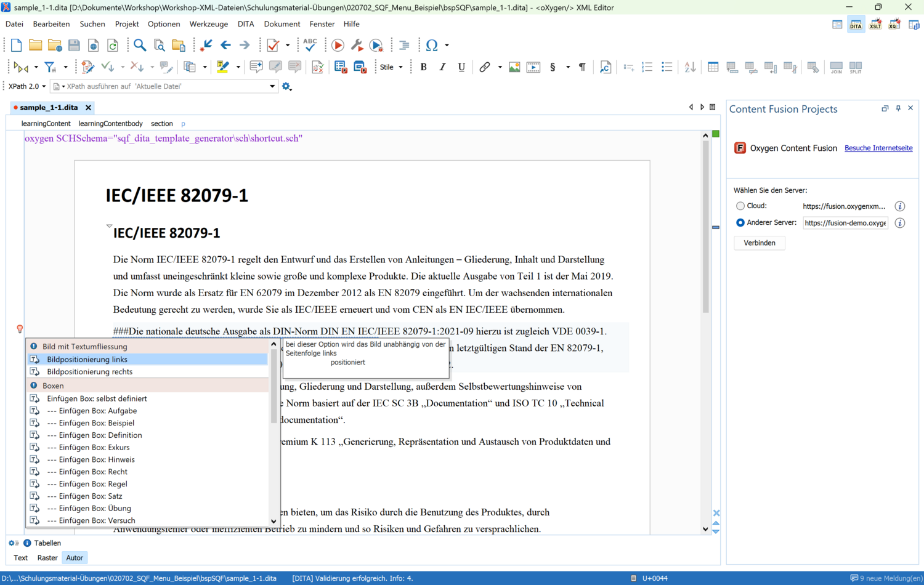Select the Autor mode tab
Image resolution: width=924 pixels, height=585 pixels.
(x=75, y=558)
